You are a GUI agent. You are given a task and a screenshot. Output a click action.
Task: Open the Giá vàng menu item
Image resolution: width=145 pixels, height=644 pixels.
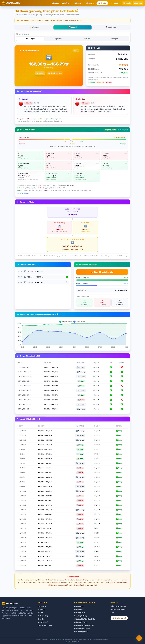pyautogui.click(x=55, y=3)
